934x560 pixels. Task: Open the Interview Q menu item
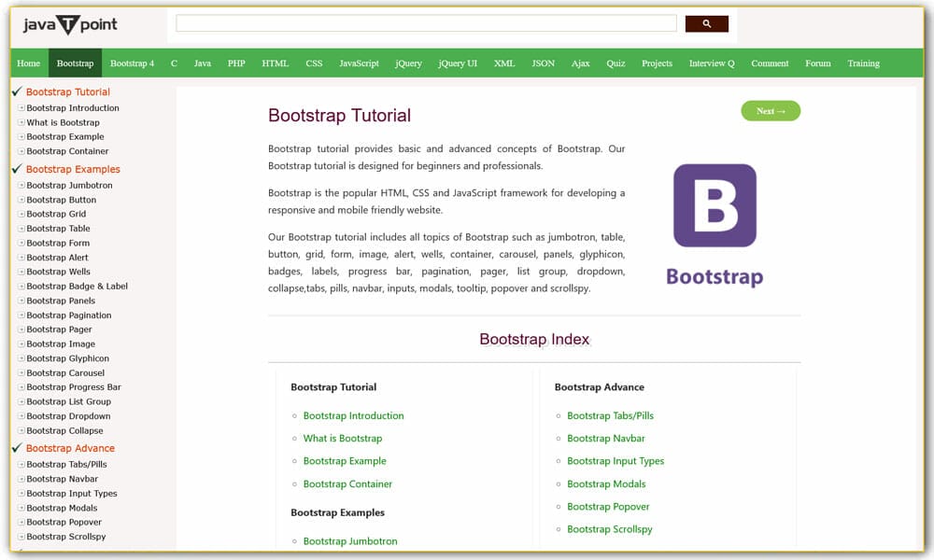tap(712, 63)
